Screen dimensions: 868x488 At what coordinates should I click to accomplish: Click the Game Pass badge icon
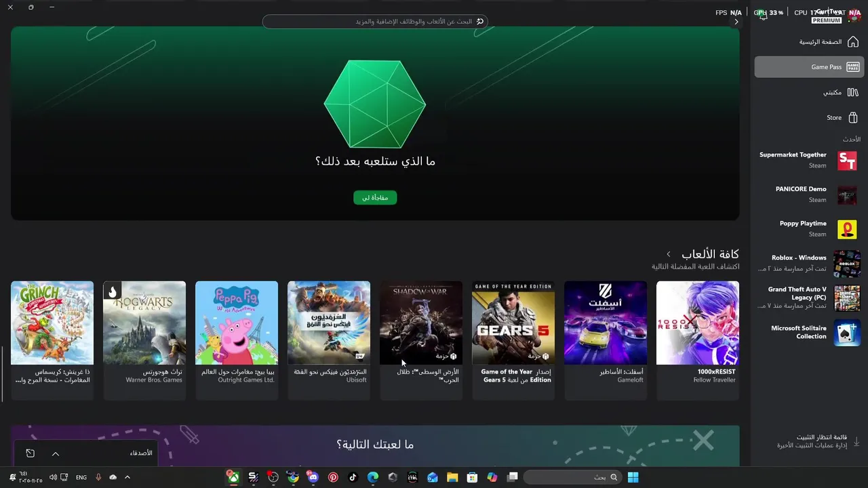[x=853, y=67]
